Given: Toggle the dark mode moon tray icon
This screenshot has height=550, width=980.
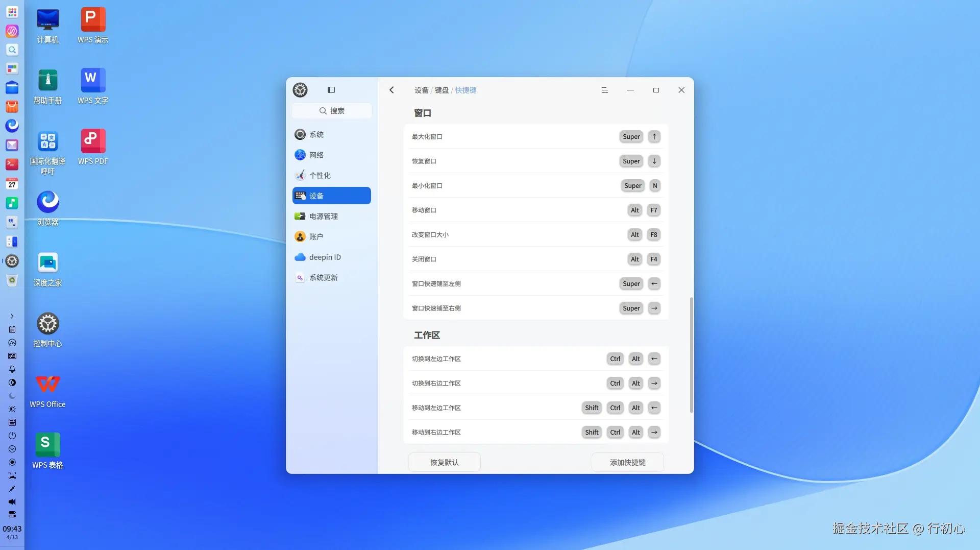Looking at the screenshot, I should pyautogui.click(x=12, y=396).
